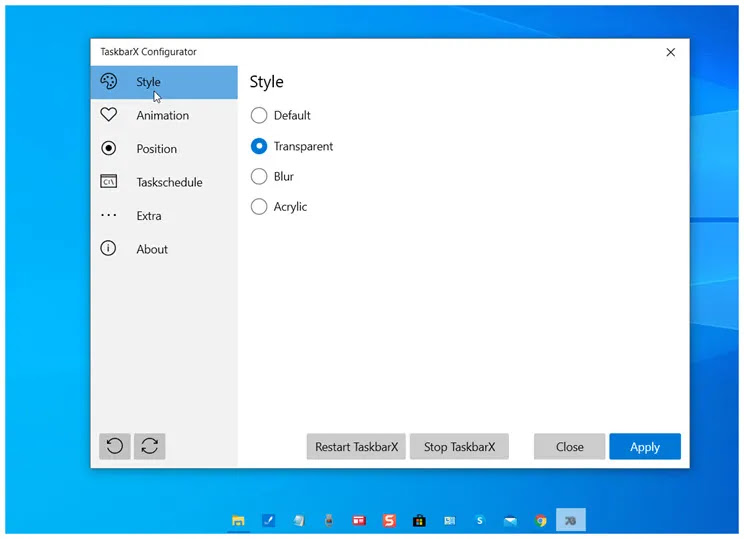The height and width of the screenshot is (539, 744).
Task: Click the About info icon
Action: (x=108, y=248)
